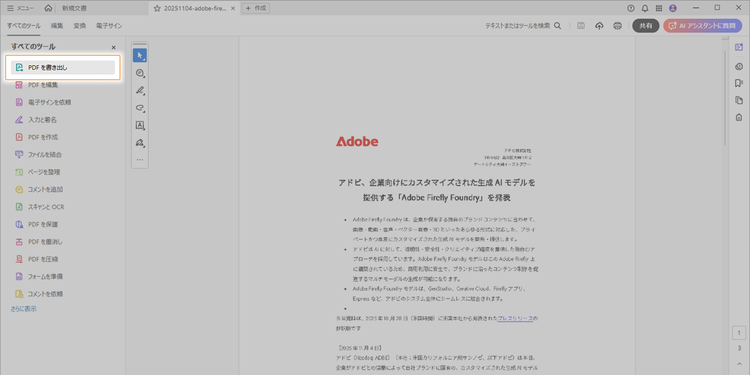
Task: Open the page thumbnails copy icon in right sidebar
Action: [x=739, y=100]
